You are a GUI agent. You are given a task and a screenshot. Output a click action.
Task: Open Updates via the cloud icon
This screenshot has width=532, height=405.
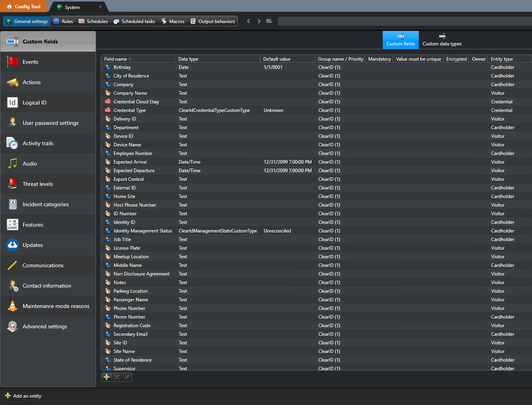(x=33, y=245)
